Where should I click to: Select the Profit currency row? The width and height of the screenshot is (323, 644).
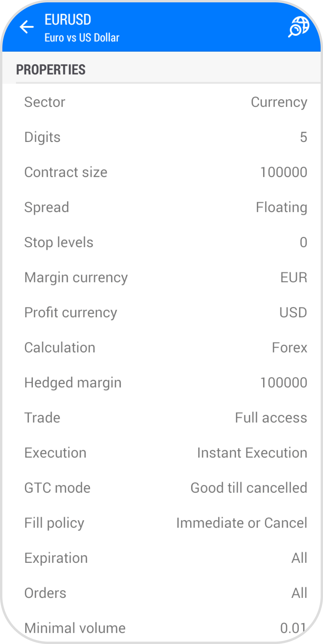pos(161,313)
